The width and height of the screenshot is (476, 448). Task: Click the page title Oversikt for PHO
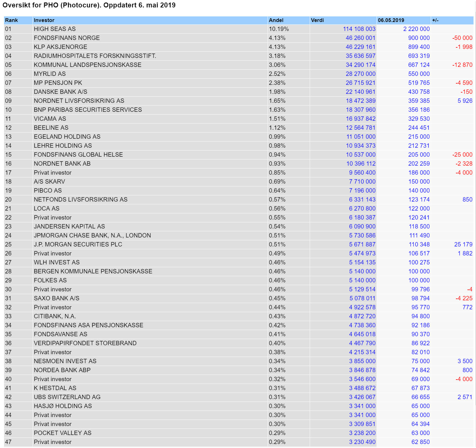coord(89,5)
